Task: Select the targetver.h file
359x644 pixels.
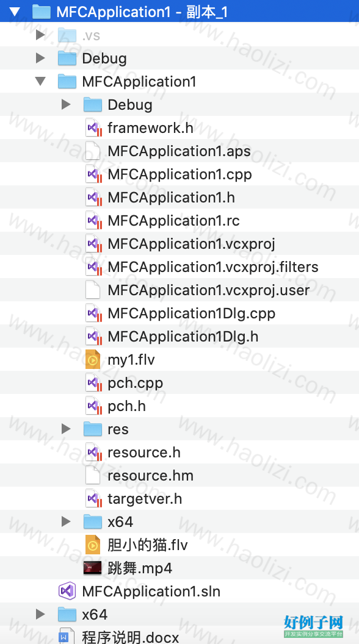Action: (x=145, y=499)
